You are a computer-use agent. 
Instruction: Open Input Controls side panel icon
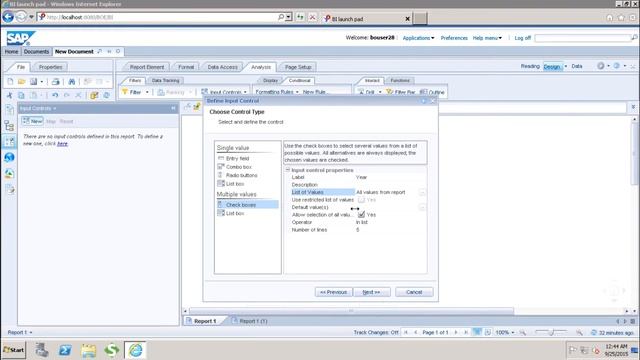click(9, 142)
